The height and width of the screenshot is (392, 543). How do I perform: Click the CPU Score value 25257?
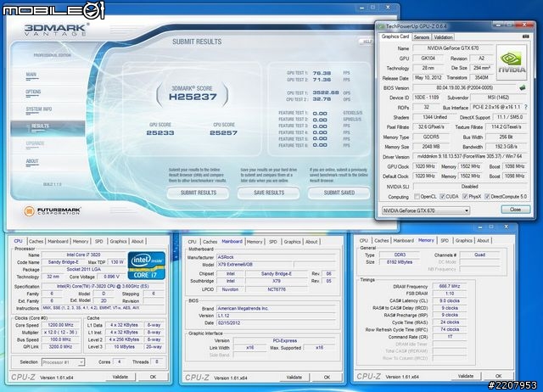click(224, 133)
